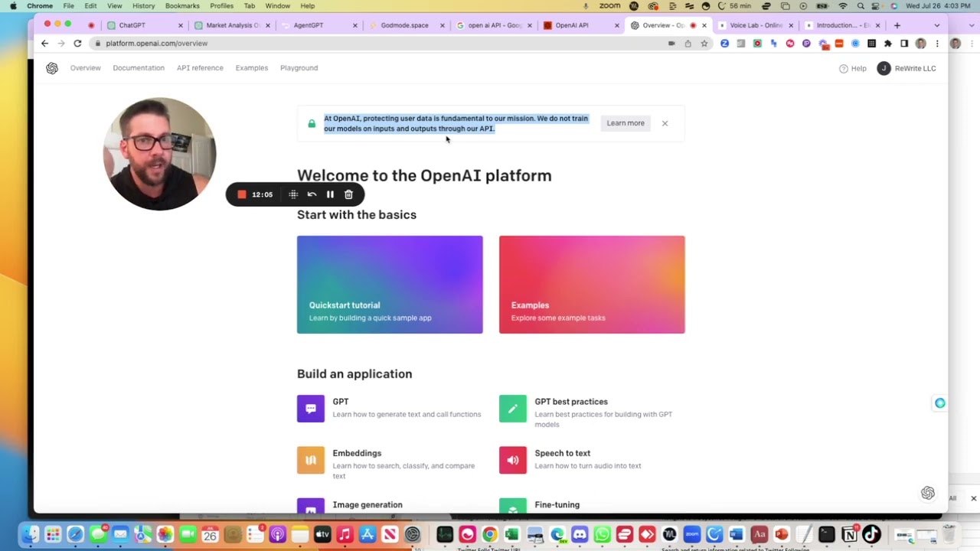Pause the screen recording
Screen dimensions: 980x551
pyautogui.click(x=330, y=194)
